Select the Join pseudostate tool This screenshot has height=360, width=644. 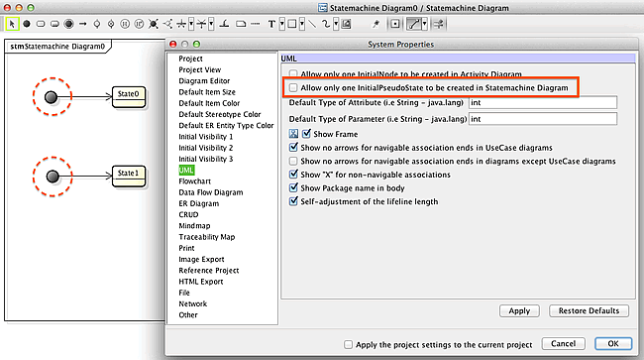[x=201, y=24]
